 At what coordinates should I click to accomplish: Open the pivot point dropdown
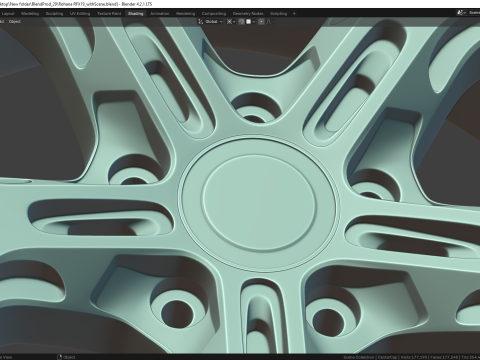coord(231,22)
